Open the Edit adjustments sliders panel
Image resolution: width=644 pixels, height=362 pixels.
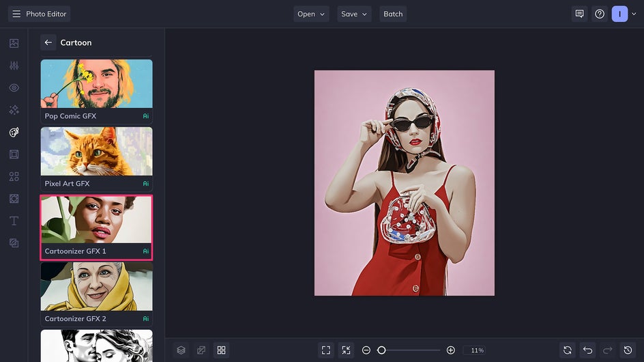[14, 66]
